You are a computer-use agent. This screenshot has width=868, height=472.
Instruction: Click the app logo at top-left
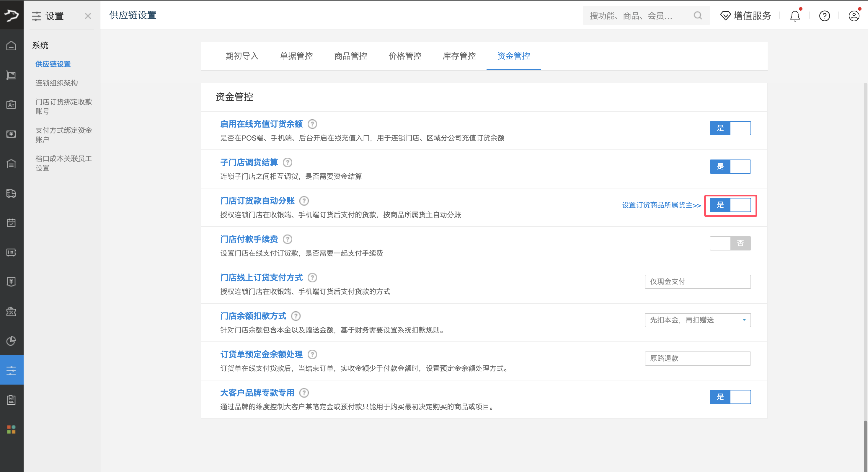[x=12, y=15]
